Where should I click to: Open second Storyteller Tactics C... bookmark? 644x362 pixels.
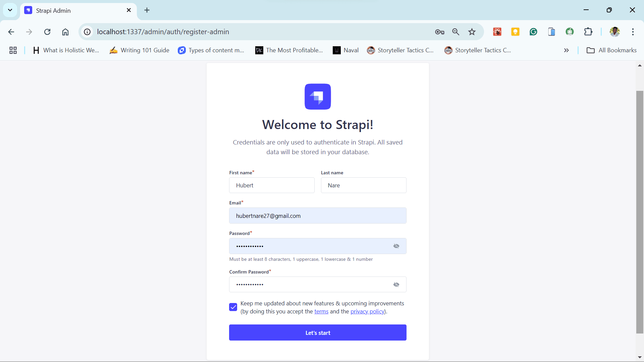[478, 50]
